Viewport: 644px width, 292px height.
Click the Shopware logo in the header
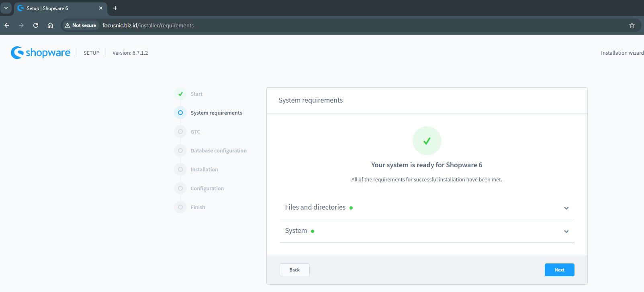pyautogui.click(x=41, y=53)
